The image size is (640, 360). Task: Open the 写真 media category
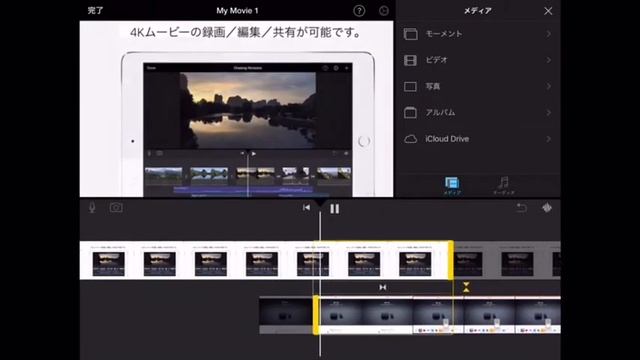pos(478,86)
